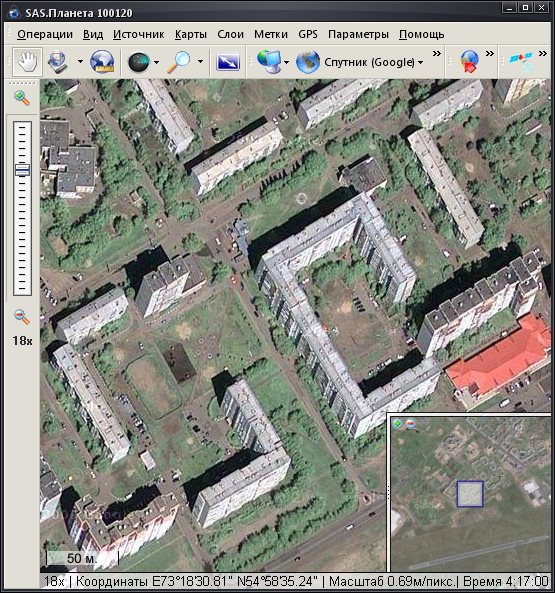Zoom out using the red minus magnifier
The width and height of the screenshot is (555, 593).
[x=22, y=317]
